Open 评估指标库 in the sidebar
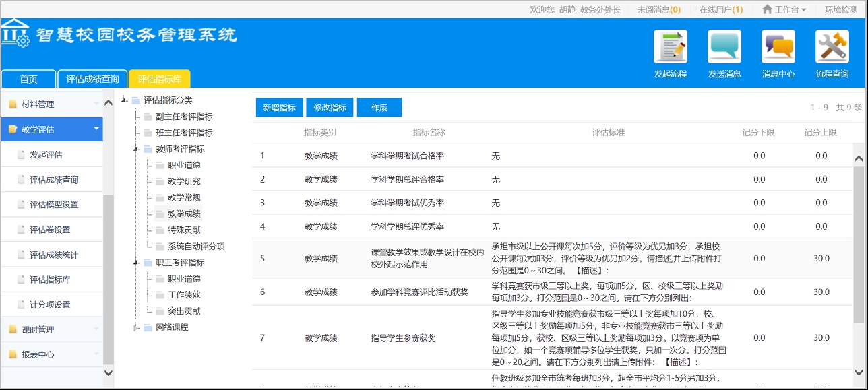 point(52,280)
